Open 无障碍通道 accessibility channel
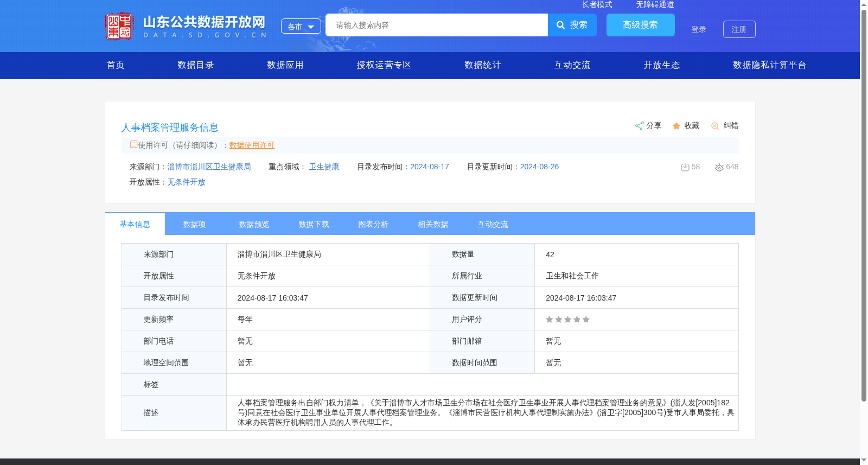 pyautogui.click(x=655, y=4)
